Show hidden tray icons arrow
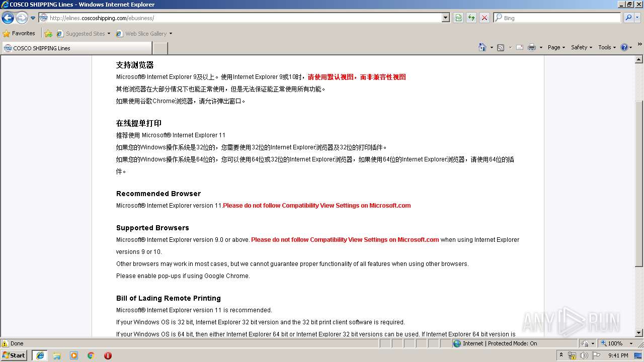The image size is (644, 362). point(561,355)
